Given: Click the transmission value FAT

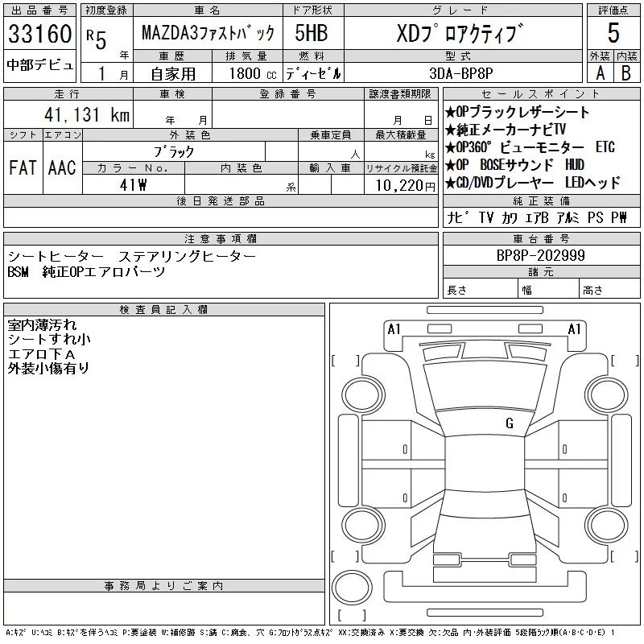Looking at the screenshot, I should [23, 167].
